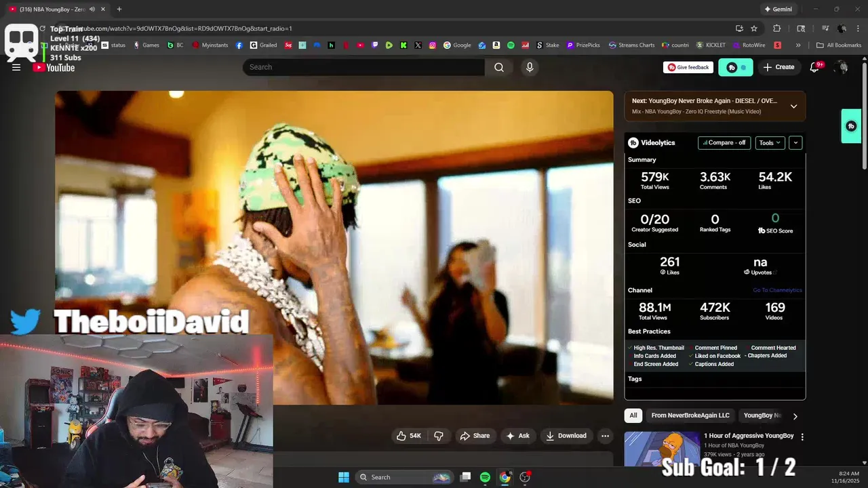Viewport: 868px width, 488px height.
Task: Open the more actions ellipsis
Action: click(605, 436)
